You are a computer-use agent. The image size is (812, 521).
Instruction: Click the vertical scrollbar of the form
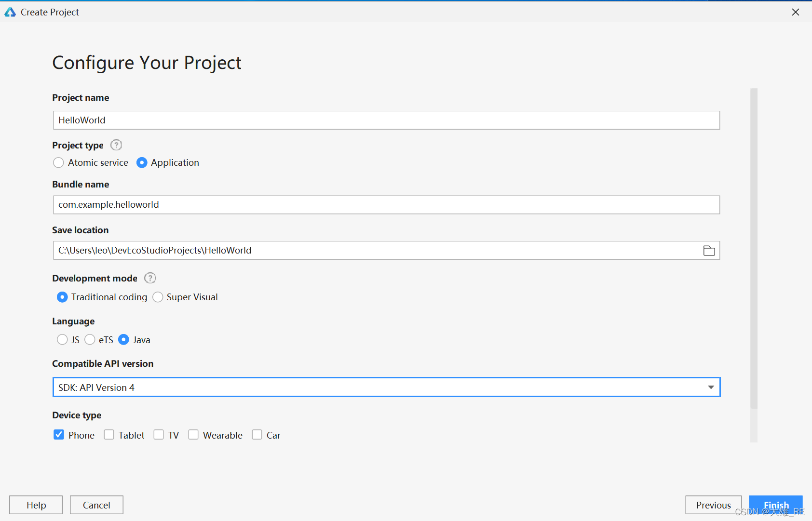click(754, 248)
